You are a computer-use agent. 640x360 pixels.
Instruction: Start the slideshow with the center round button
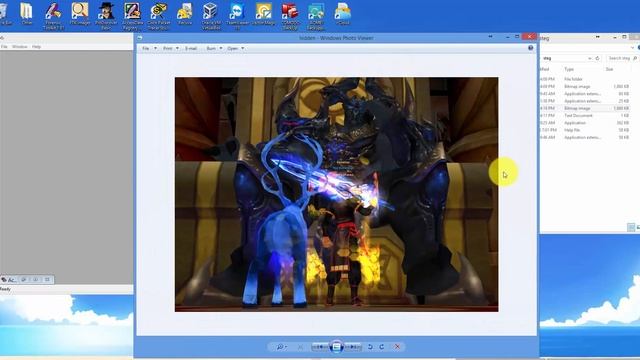[336, 347]
